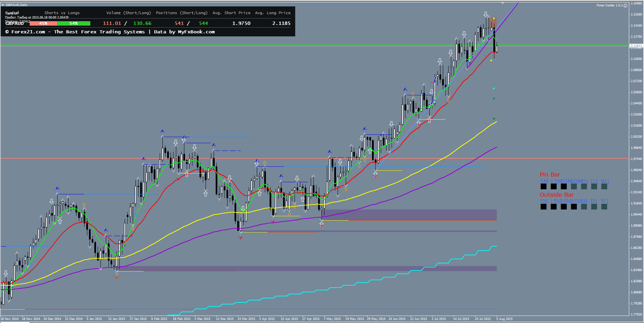Click the 'Avg. Short Price' header
644x323 pixels.
pos(232,13)
